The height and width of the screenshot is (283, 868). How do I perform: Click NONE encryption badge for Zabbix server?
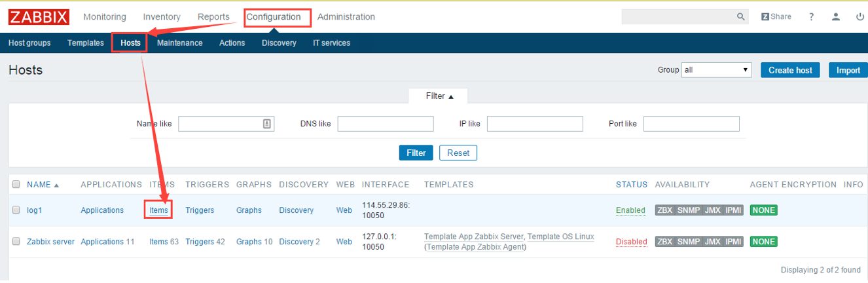(x=764, y=242)
